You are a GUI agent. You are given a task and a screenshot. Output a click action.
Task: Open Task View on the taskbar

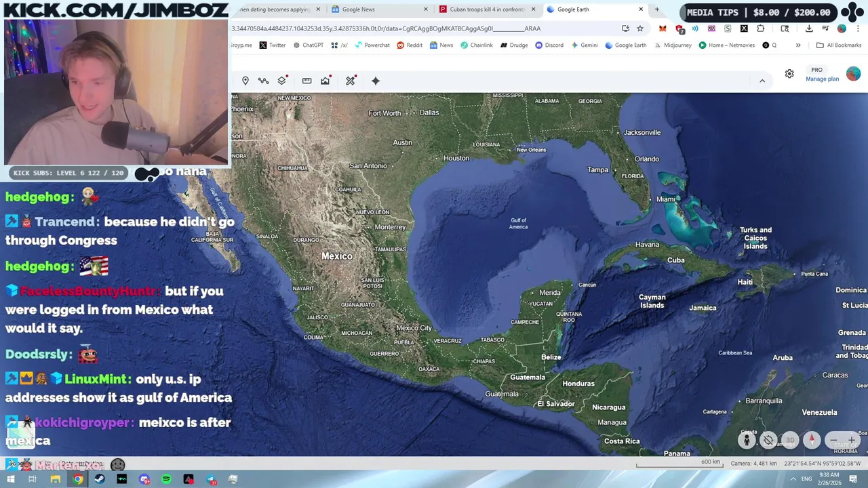click(x=32, y=479)
